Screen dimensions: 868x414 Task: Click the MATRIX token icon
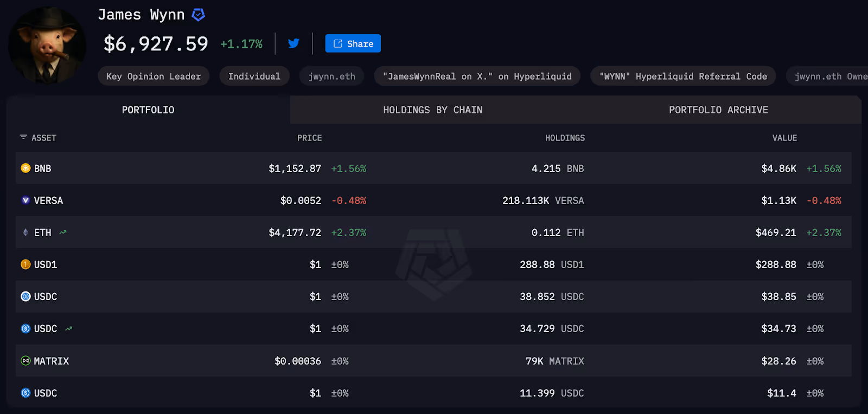tap(25, 360)
